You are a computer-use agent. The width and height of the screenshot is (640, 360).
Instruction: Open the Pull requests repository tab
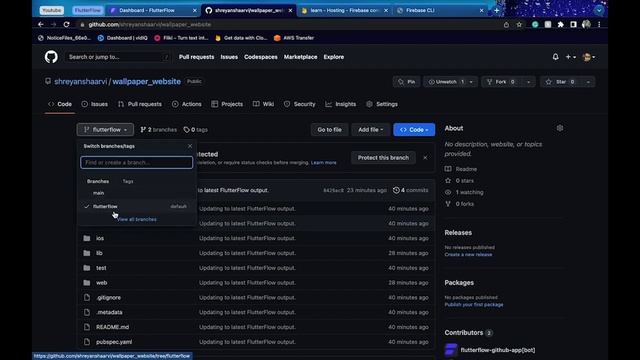140,104
